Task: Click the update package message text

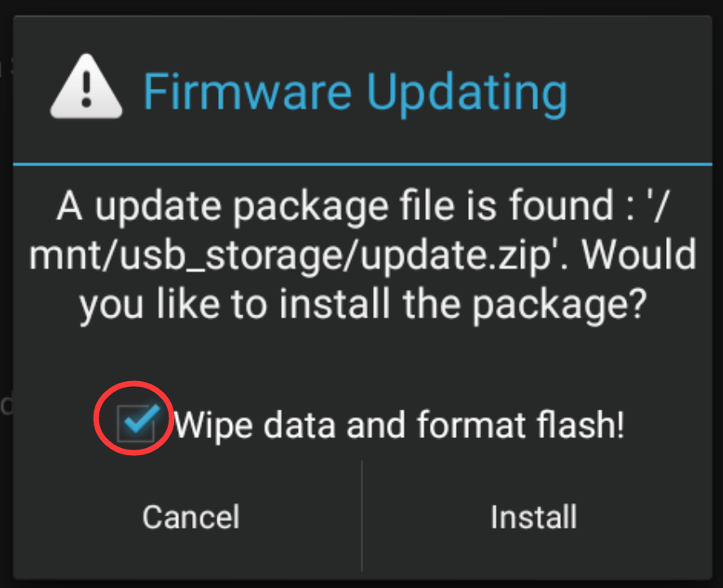Action: tap(362, 257)
